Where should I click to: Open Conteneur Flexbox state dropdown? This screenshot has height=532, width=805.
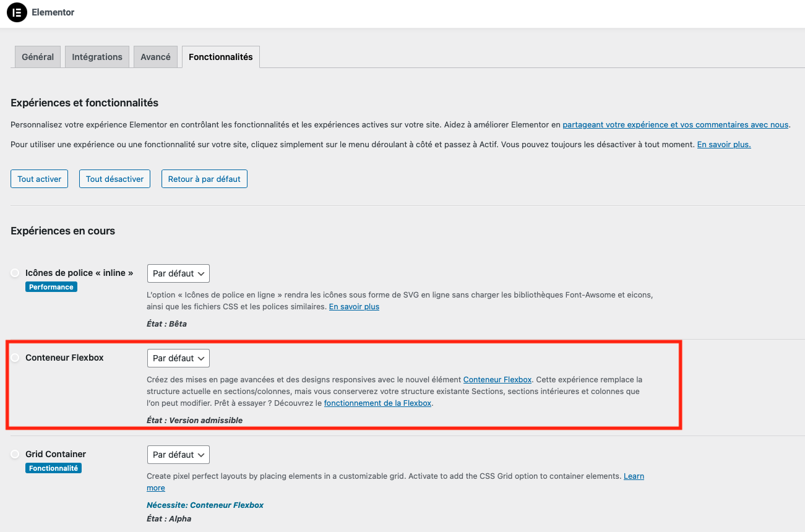[178, 358]
